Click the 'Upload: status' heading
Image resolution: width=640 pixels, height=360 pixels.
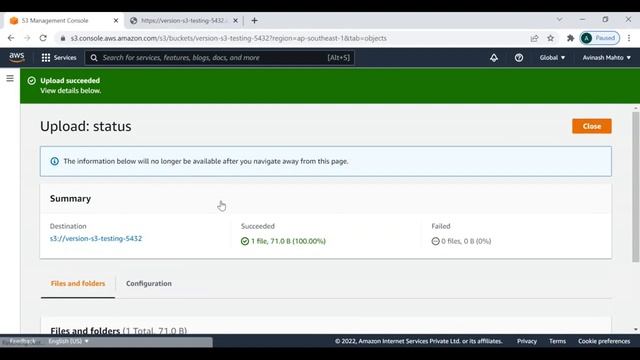pos(86,126)
